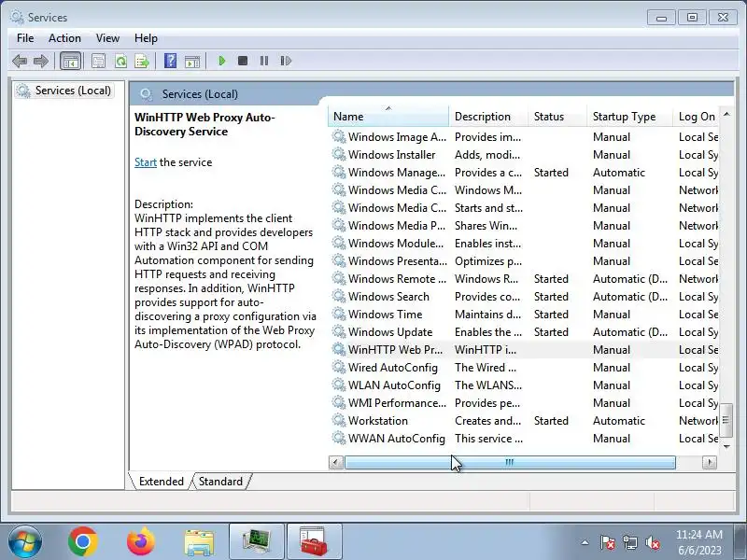Select the WMI Performance... service
Screen dimensions: 747x560
tap(524, 403)
